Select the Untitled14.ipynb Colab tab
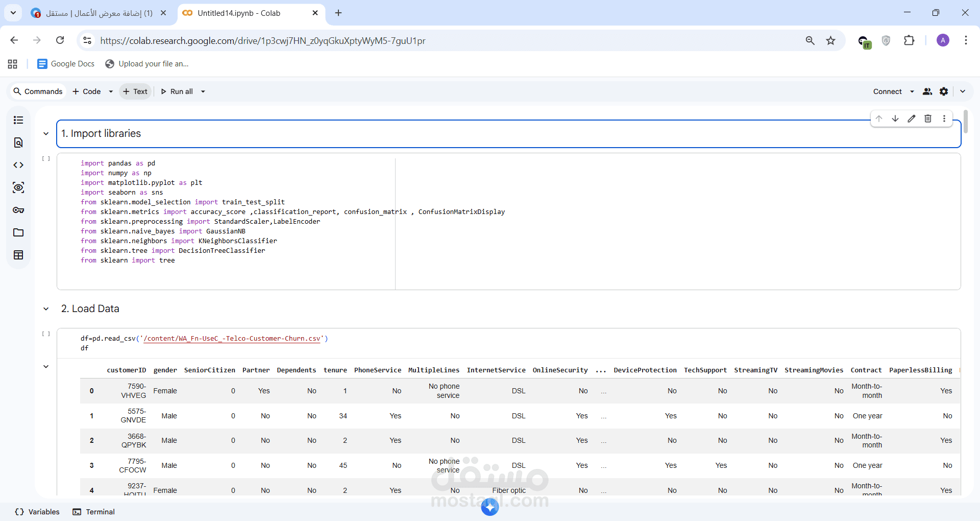 tap(251, 13)
